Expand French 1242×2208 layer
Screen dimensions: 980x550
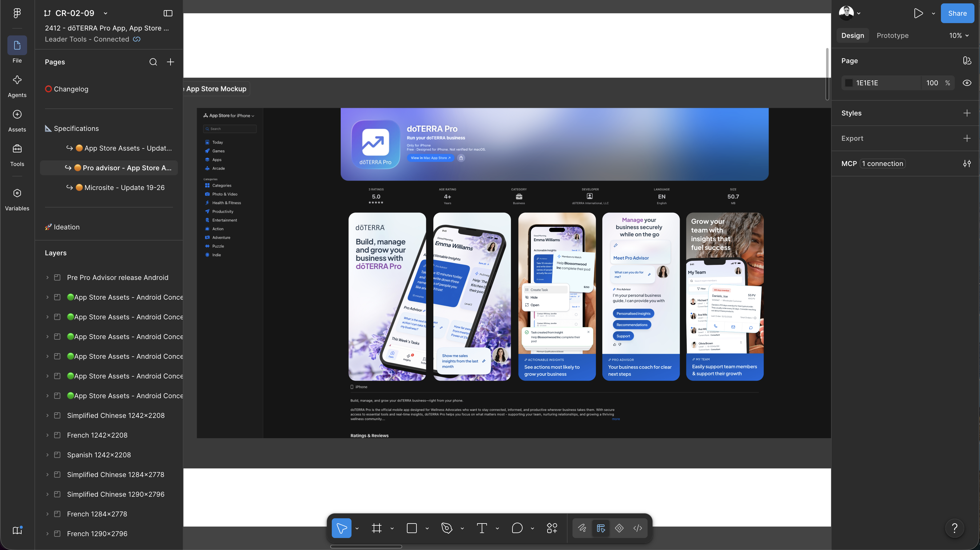pos(47,435)
